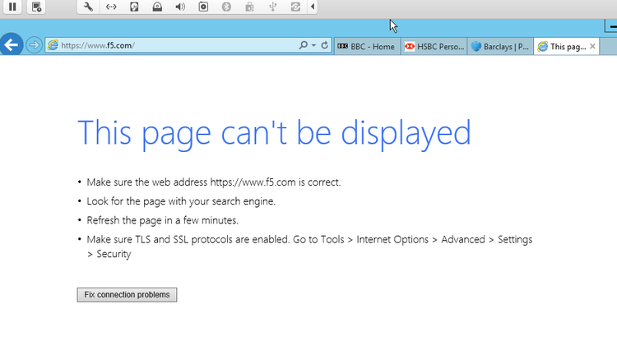Open the address bar autocomplete dropdown arrow

coord(313,45)
